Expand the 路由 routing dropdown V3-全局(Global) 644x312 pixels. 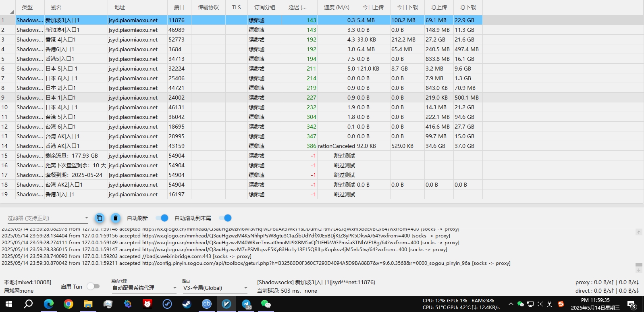click(x=215, y=288)
